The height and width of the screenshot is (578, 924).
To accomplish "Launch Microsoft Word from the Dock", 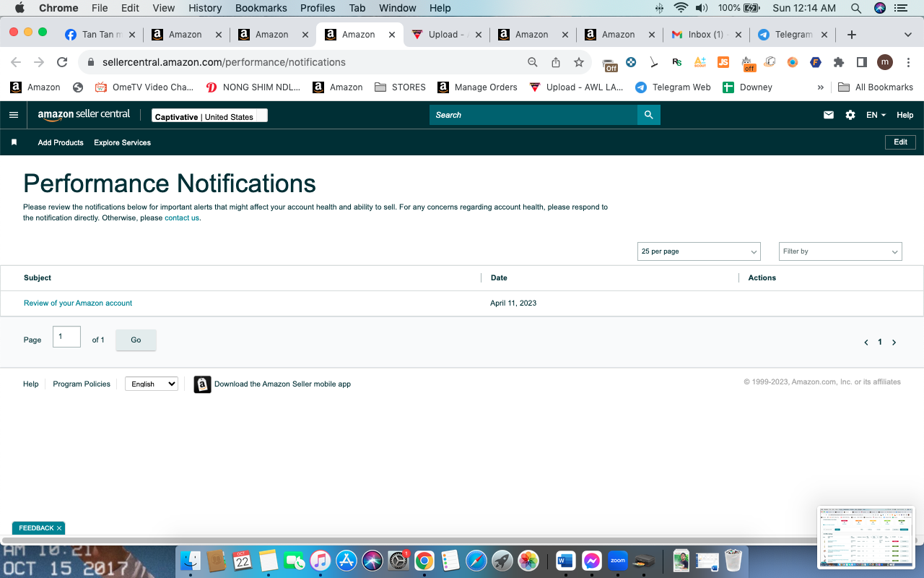I will click(x=565, y=561).
